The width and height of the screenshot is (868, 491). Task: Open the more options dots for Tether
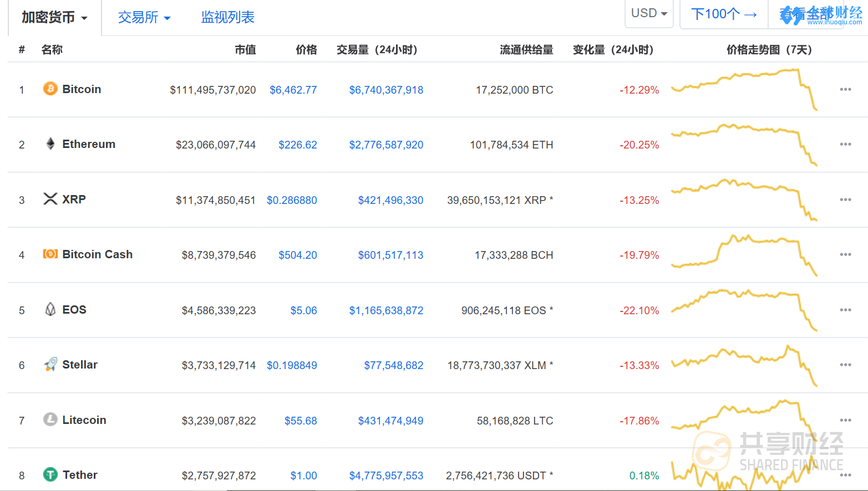[x=845, y=475]
